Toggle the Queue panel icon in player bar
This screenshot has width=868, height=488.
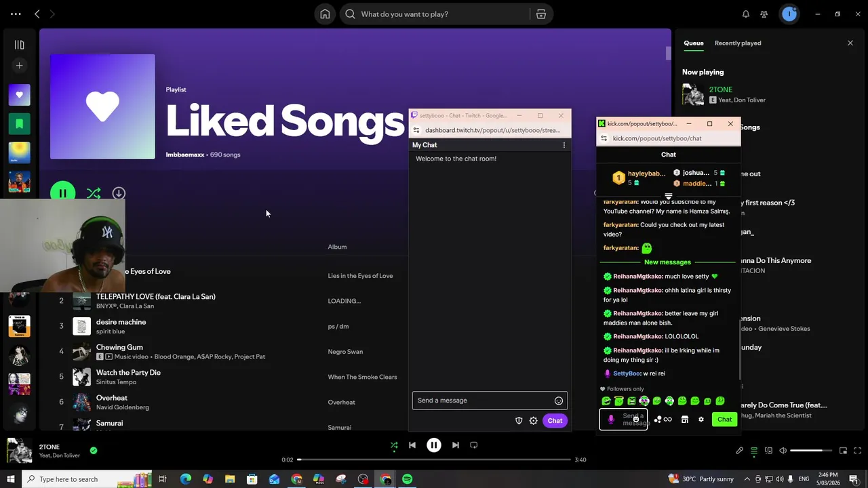tap(754, 451)
